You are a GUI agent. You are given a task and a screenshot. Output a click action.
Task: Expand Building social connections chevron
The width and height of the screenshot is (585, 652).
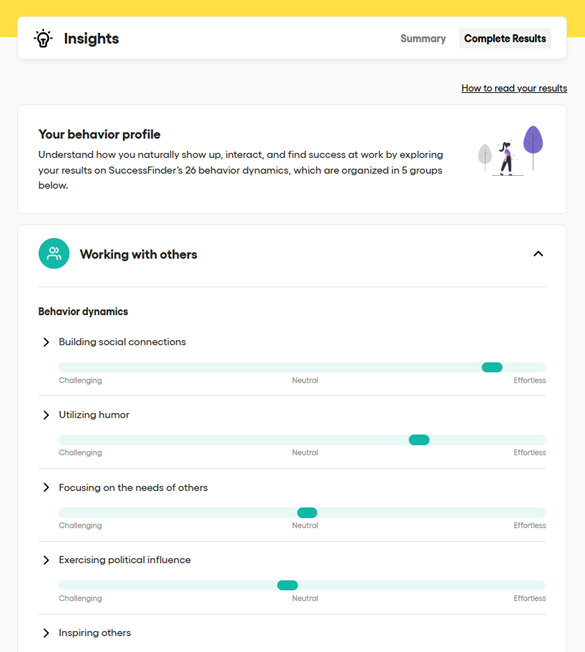46,342
